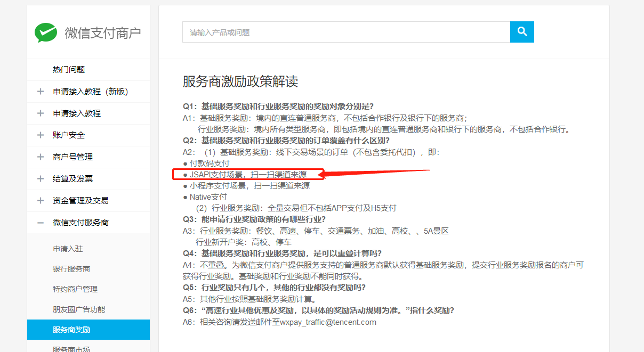The width and height of the screenshot is (644, 352).
Task: Click the 行业新开户奖：高校、停车 line
Action: (244, 242)
